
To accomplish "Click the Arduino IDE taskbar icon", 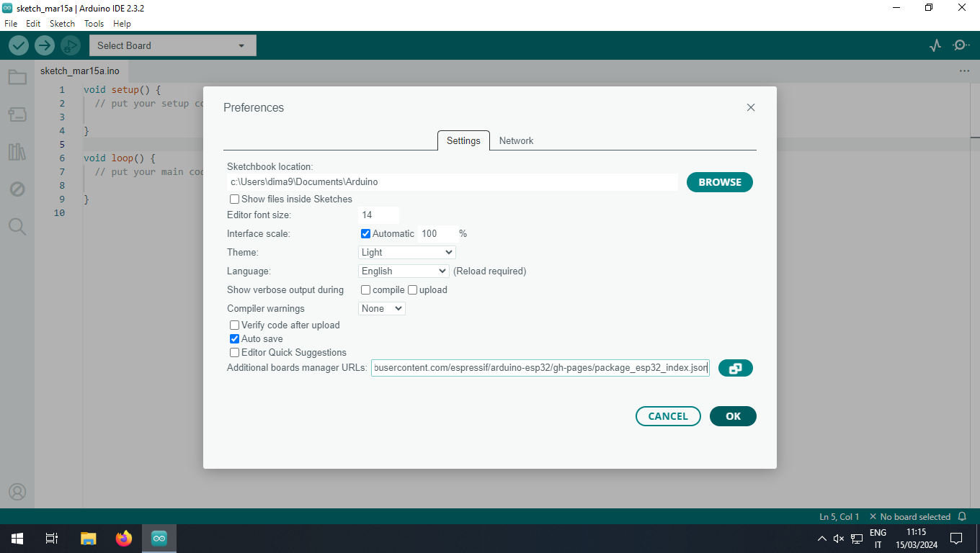I will point(159,538).
